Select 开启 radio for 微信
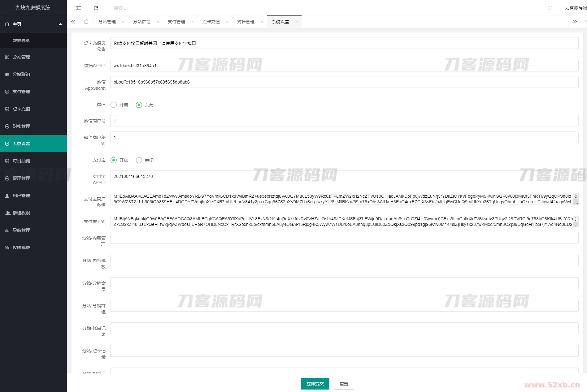Screen dimensions: 587x392 [x=114, y=105]
